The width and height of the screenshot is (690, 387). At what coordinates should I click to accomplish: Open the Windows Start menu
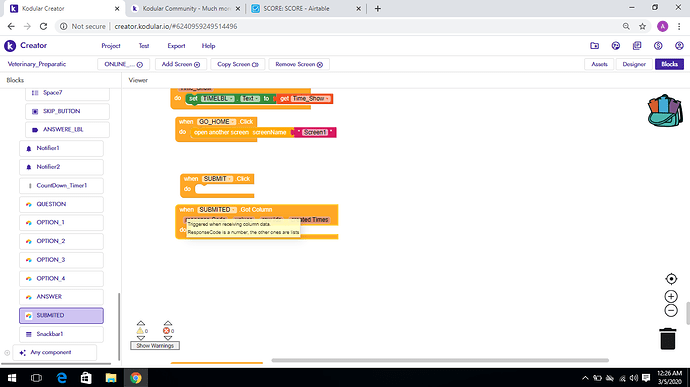point(12,378)
